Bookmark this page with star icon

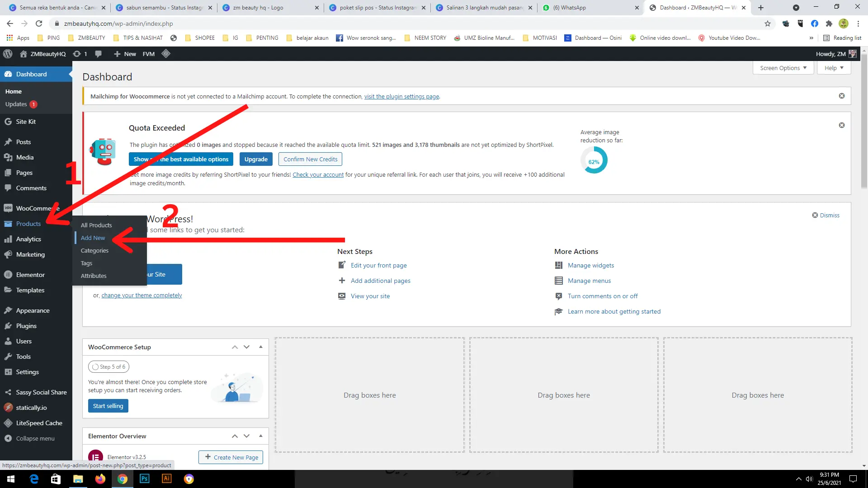pos(768,23)
